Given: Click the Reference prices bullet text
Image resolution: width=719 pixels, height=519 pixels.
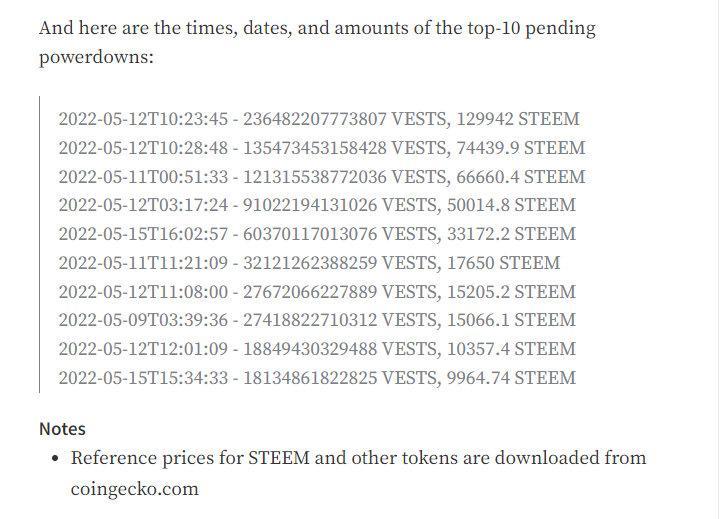Looking at the screenshot, I should (358, 458).
